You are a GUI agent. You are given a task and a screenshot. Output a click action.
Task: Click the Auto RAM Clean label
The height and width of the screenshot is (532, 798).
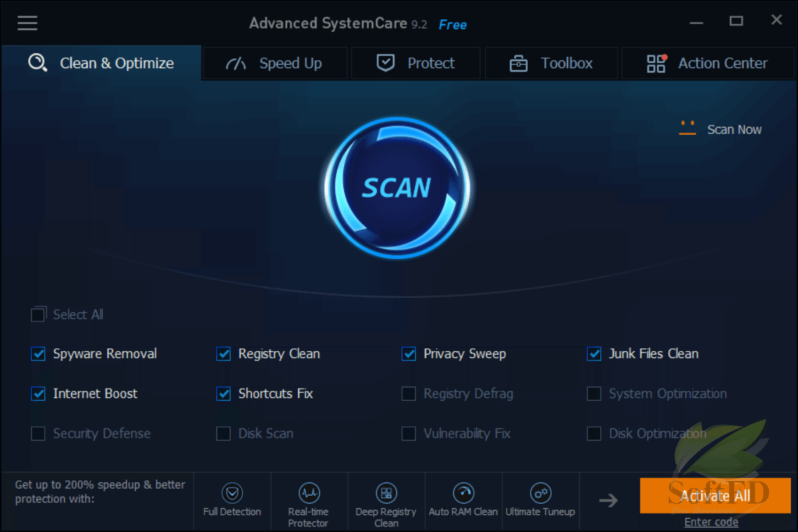pos(463,511)
